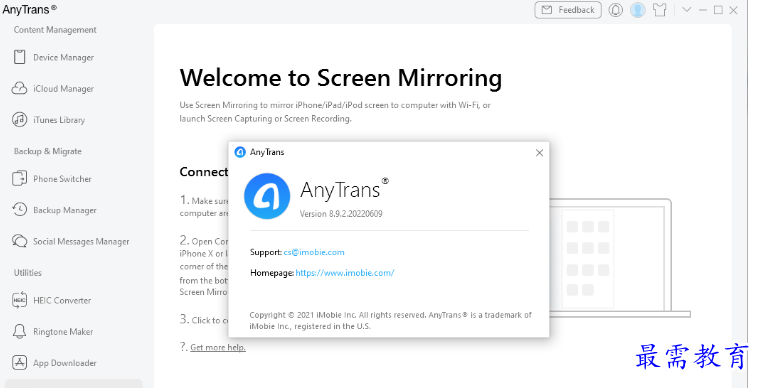Open Device Manager phone icon
This screenshot has width=757, height=388.
coord(19,57)
